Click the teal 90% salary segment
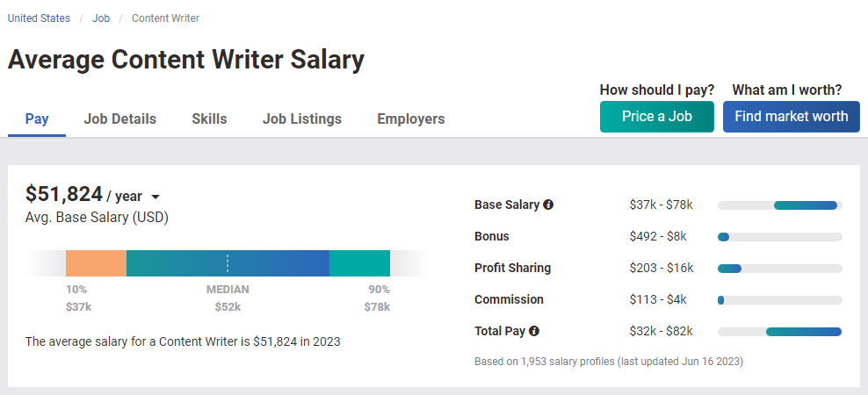 tap(359, 263)
